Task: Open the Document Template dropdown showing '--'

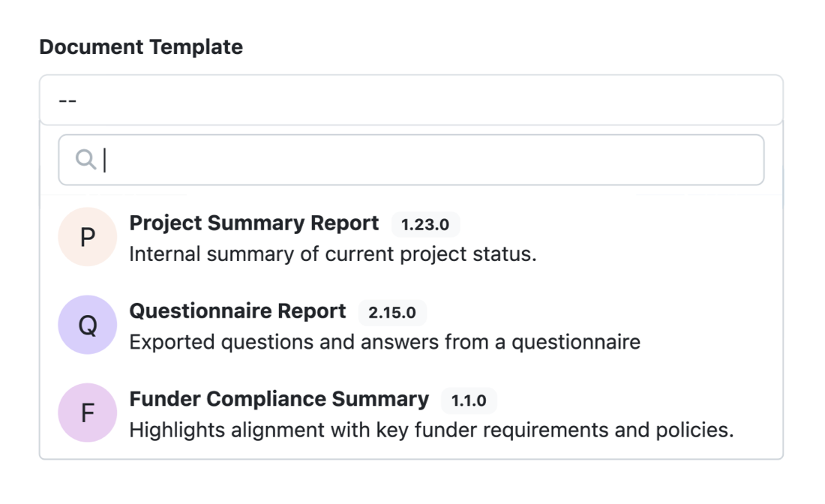Action: 411,100
